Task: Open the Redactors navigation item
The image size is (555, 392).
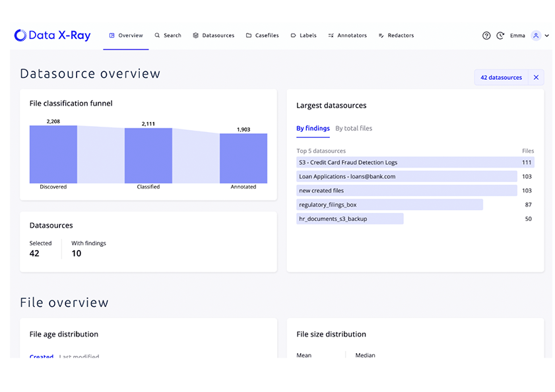Action: tap(396, 36)
